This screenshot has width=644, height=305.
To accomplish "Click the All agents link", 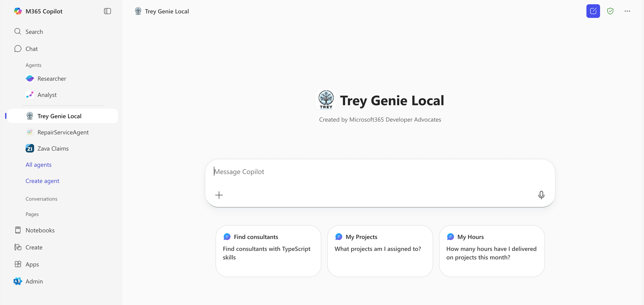I will [x=39, y=165].
